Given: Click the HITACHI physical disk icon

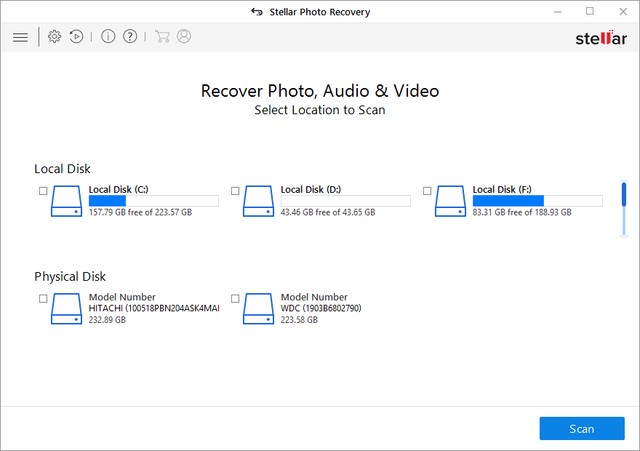Looking at the screenshot, I should click(x=68, y=308).
